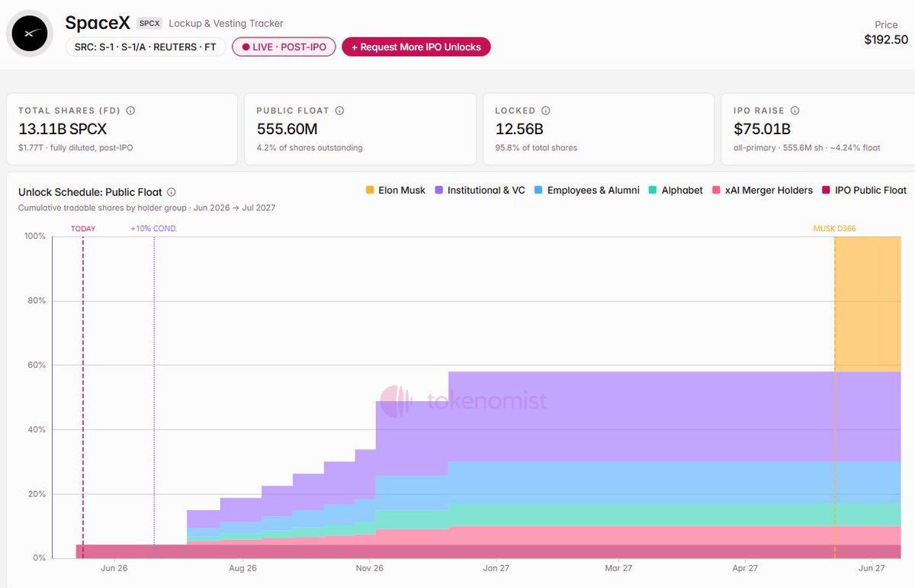
Task: Click the '4.2% of shares outstanding' text
Action: 310,147
